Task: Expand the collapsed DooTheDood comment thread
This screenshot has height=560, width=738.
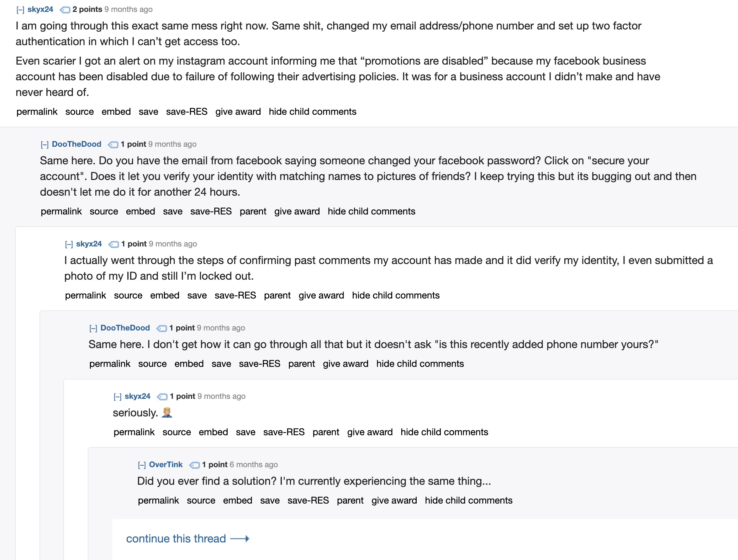Action: 45,144
